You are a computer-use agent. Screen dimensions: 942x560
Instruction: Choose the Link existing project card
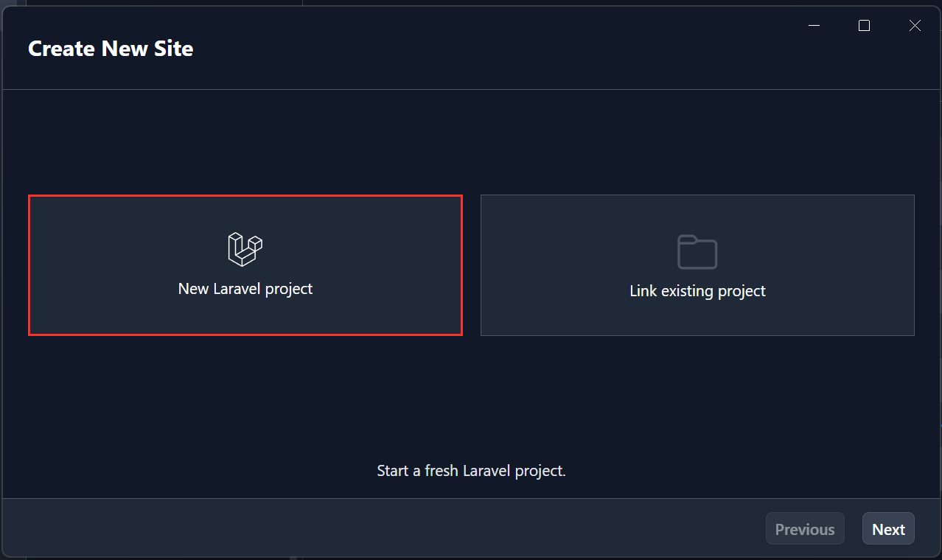click(697, 265)
